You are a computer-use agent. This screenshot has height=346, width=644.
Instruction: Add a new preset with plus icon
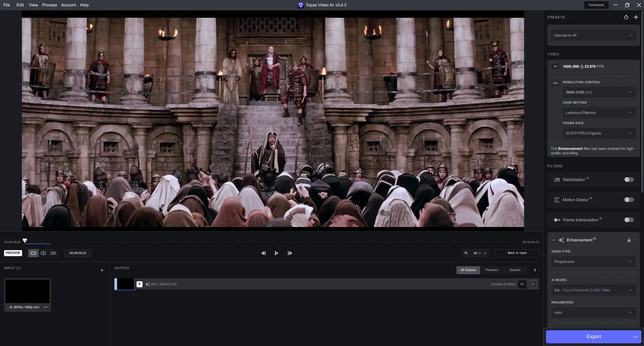636,17
